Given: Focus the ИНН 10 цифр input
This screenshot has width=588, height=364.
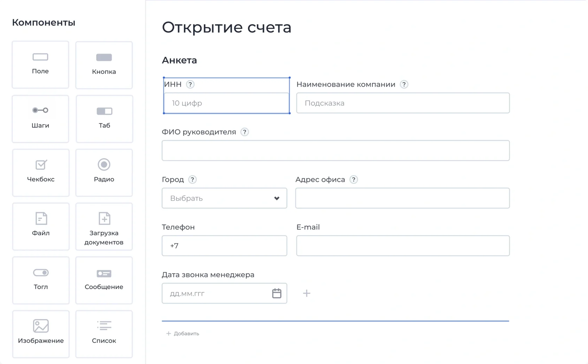Looking at the screenshot, I should tap(226, 103).
